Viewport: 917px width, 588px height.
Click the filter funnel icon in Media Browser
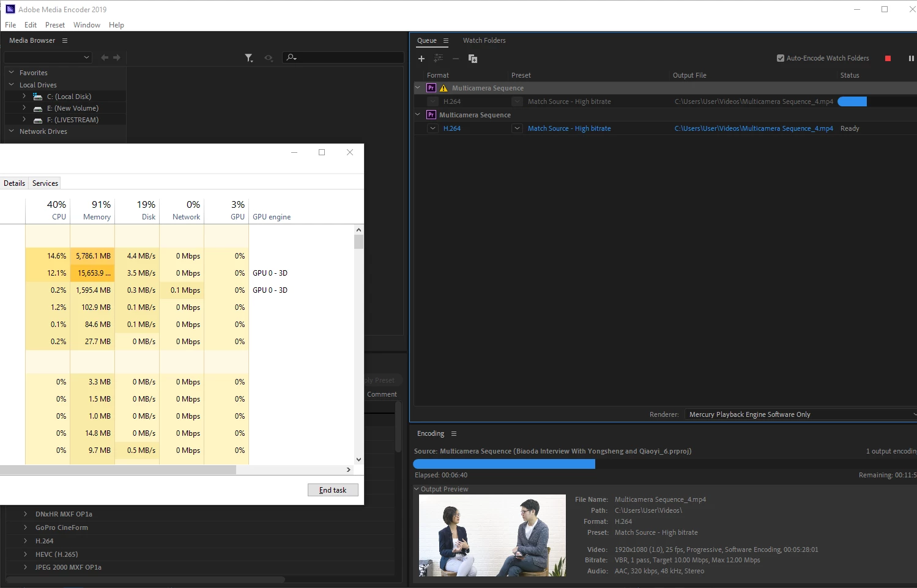(x=249, y=57)
